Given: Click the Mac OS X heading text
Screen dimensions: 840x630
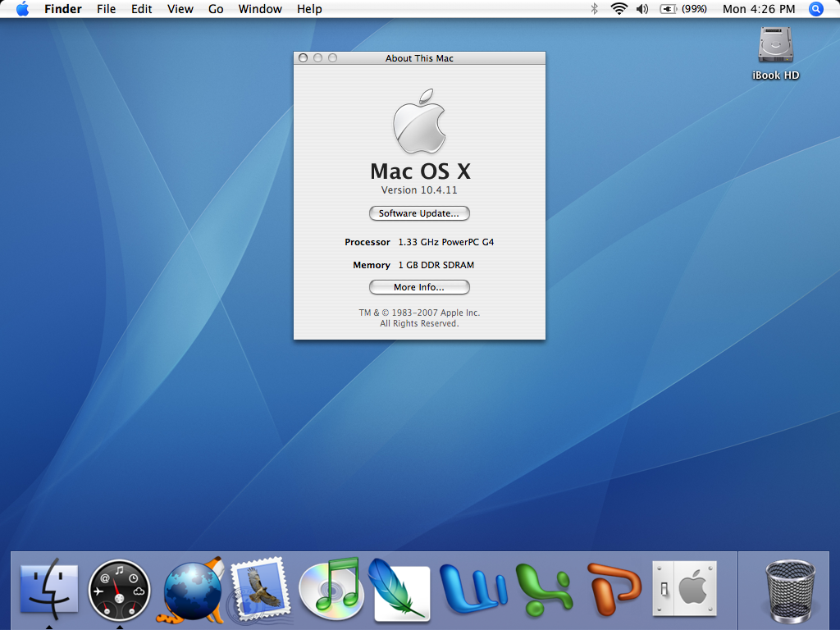Looking at the screenshot, I should pos(420,171).
